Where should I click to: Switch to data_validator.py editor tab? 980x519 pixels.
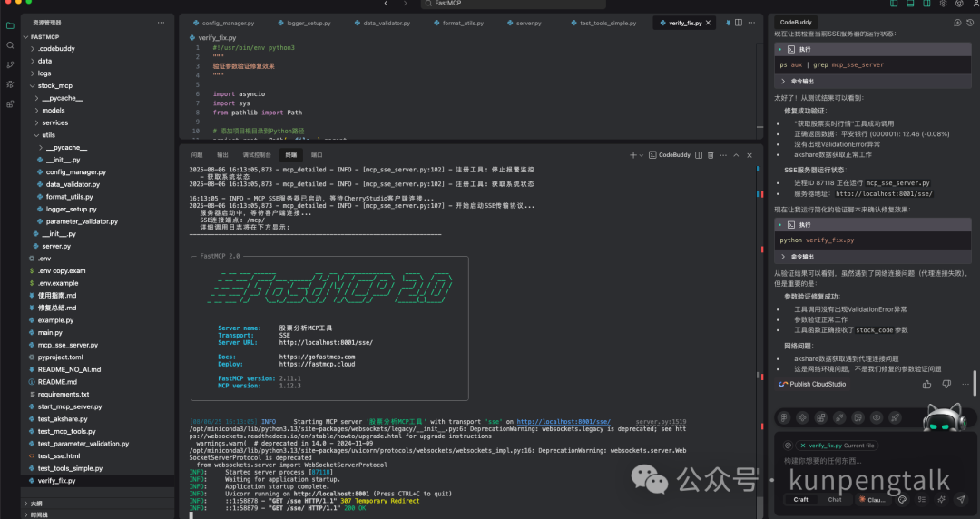point(383,23)
